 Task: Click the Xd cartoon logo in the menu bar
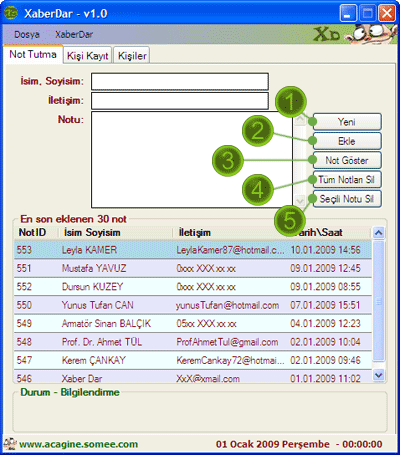[355, 34]
